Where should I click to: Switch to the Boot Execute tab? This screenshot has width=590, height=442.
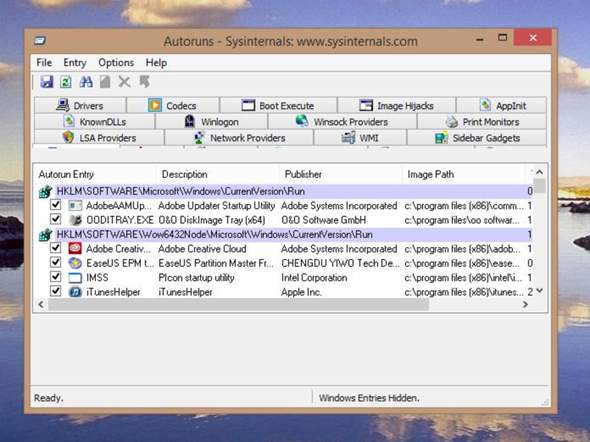coord(278,105)
